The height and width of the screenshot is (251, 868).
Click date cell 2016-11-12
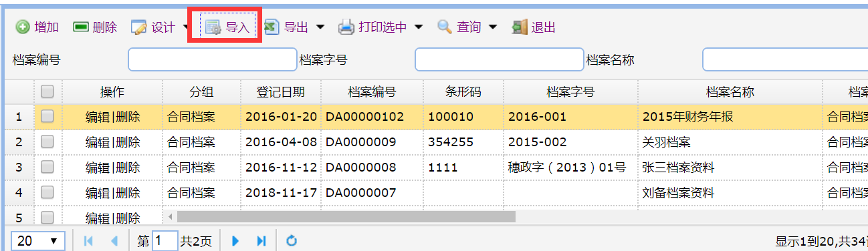(x=281, y=168)
